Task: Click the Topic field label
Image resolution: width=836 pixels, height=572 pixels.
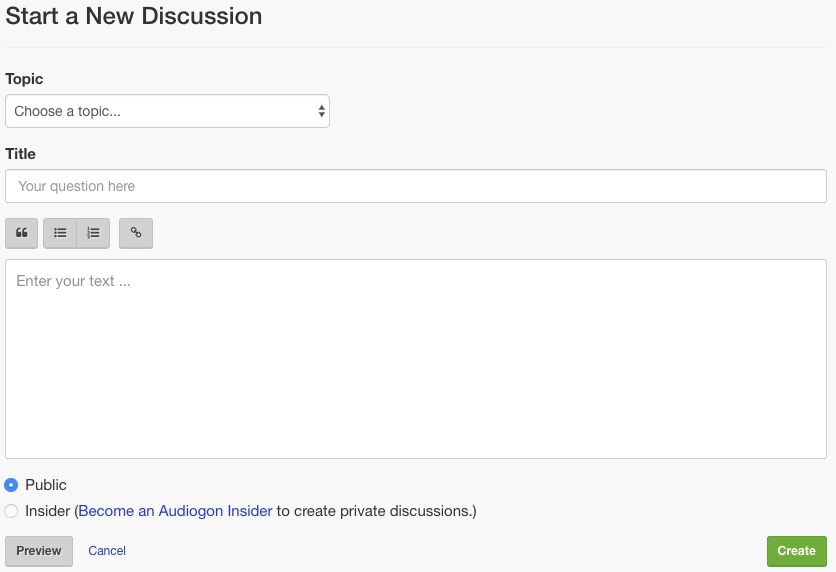Action: [24, 79]
